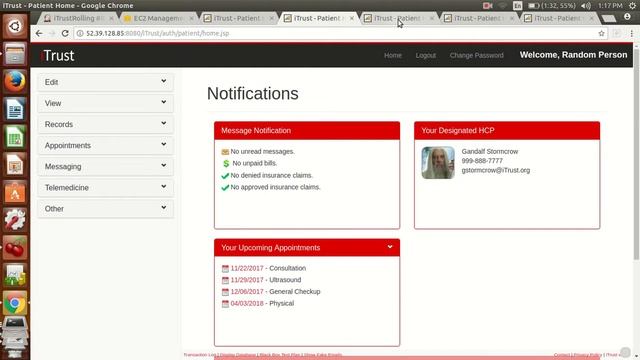This screenshot has width=640, height=360.
Task: Click the Your Designated HCP header
Action: click(x=507, y=131)
